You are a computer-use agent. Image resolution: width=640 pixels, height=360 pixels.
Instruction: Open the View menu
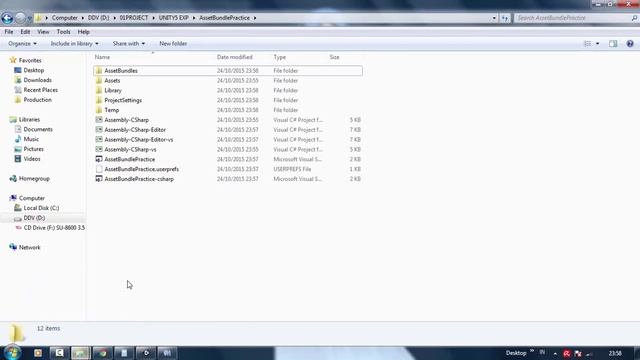click(x=43, y=32)
